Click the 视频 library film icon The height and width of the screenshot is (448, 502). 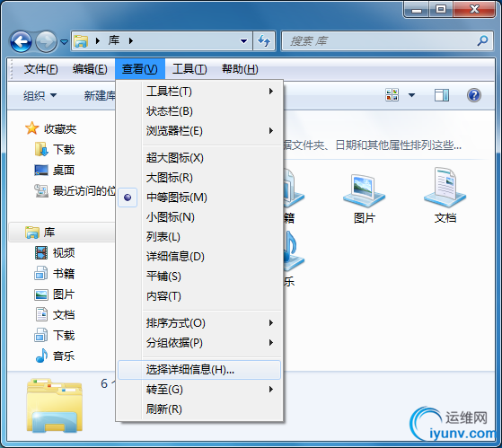(x=41, y=252)
